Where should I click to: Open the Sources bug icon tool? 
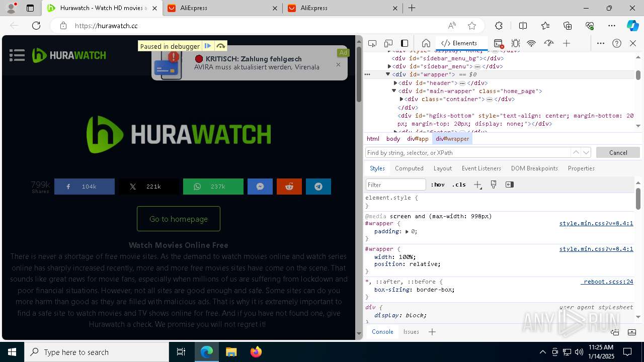click(515, 43)
